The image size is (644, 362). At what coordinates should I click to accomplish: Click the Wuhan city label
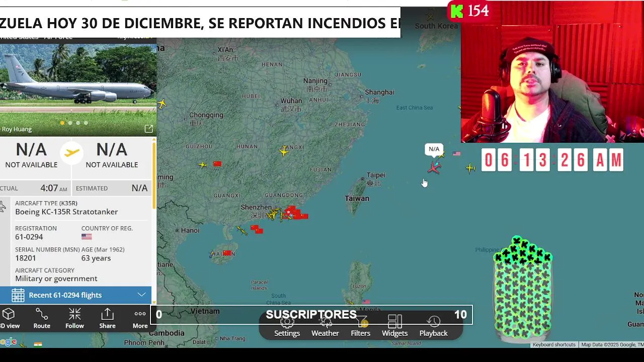[291, 101]
